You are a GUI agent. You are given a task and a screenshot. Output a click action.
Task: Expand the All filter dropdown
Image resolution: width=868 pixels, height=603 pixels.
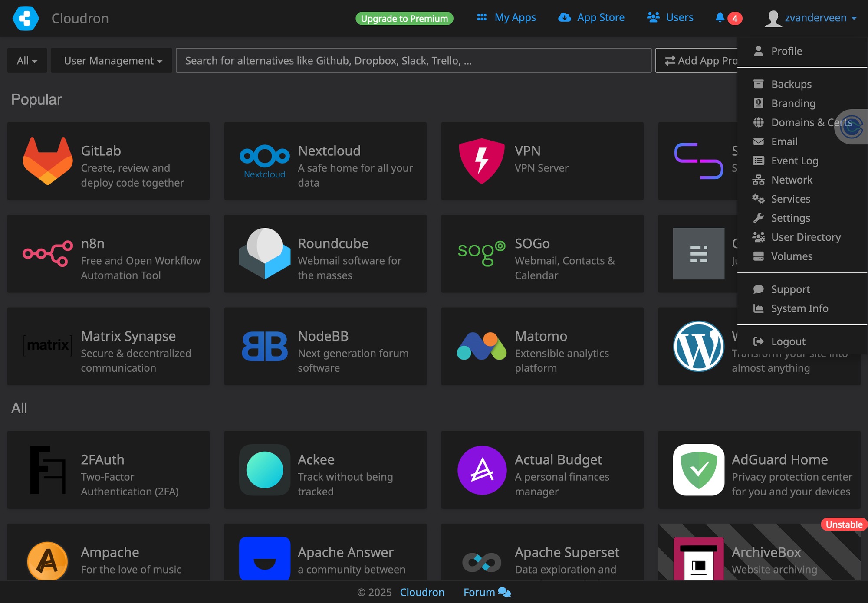[x=27, y=60]
